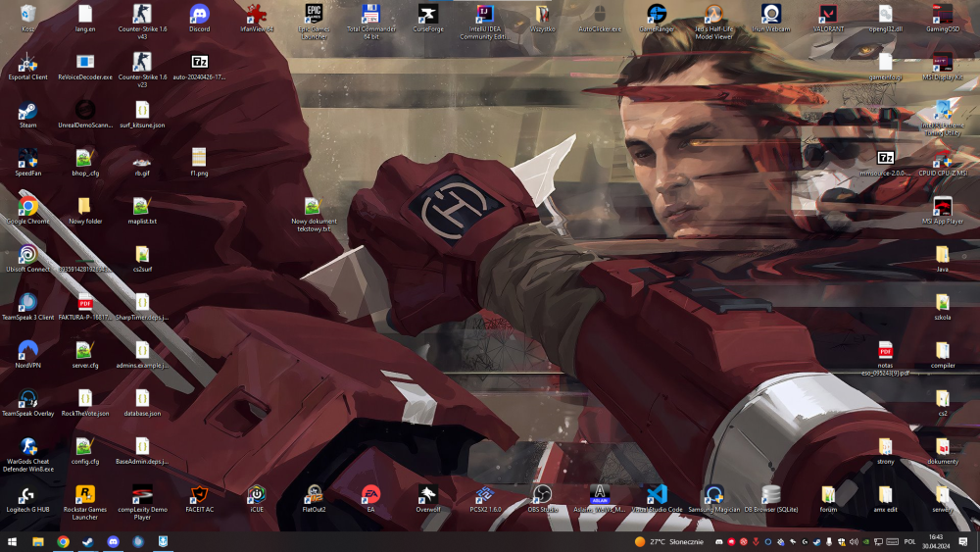
Task: Select the EA app shortcut
Action: tap(371, 499)
